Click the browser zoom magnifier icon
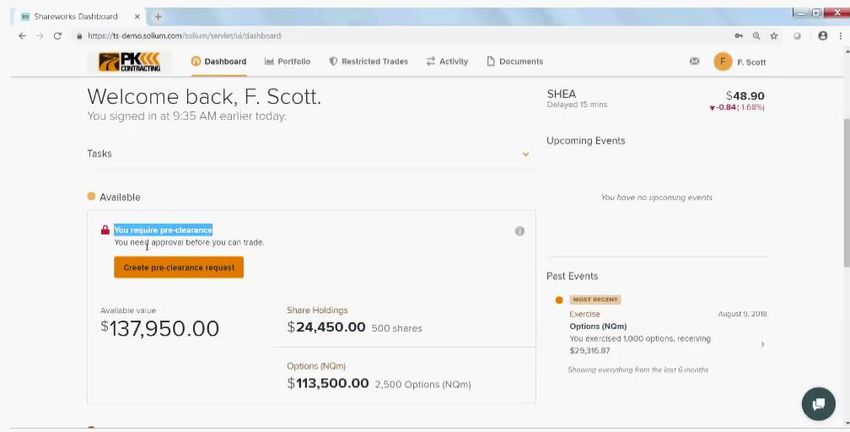The width and height of the screenshot is (850, 432). click(756, 36)
